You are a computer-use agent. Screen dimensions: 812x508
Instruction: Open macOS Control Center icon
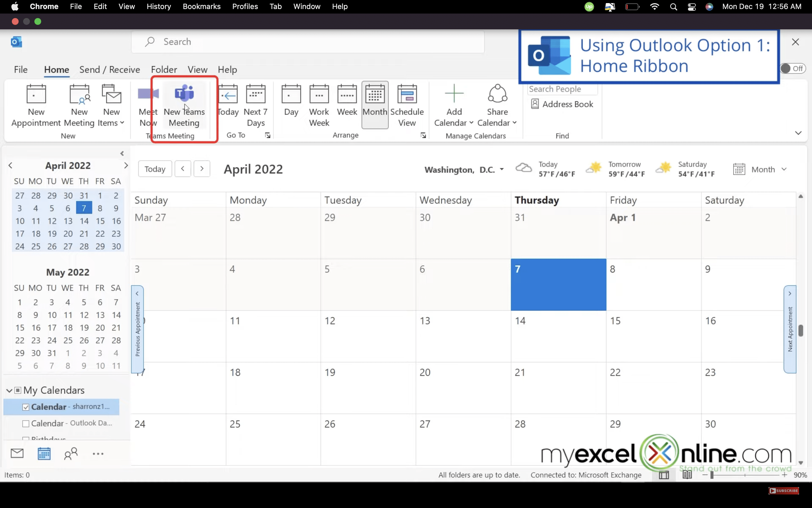coord(692,7)
